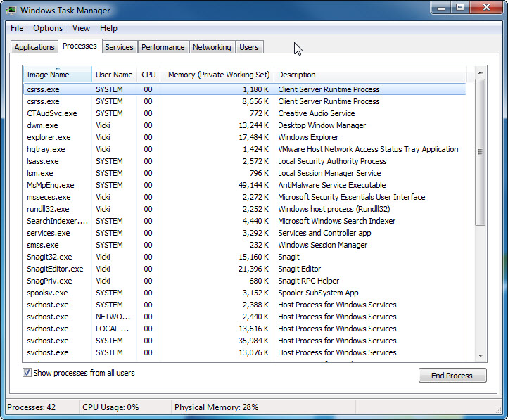Select the CTAudSvc.exe process

click(245, 113)
